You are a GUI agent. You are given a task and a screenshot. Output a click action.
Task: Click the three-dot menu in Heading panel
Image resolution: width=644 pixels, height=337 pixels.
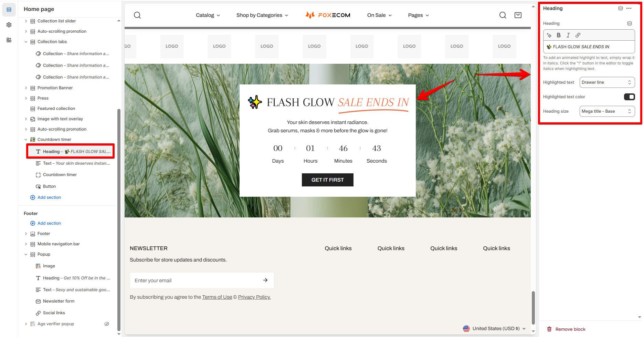(629, 8)
